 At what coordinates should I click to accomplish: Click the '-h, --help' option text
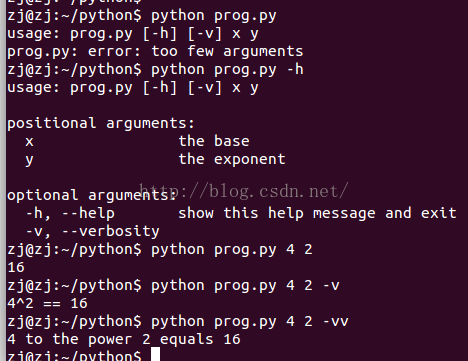tap(70, 214)
